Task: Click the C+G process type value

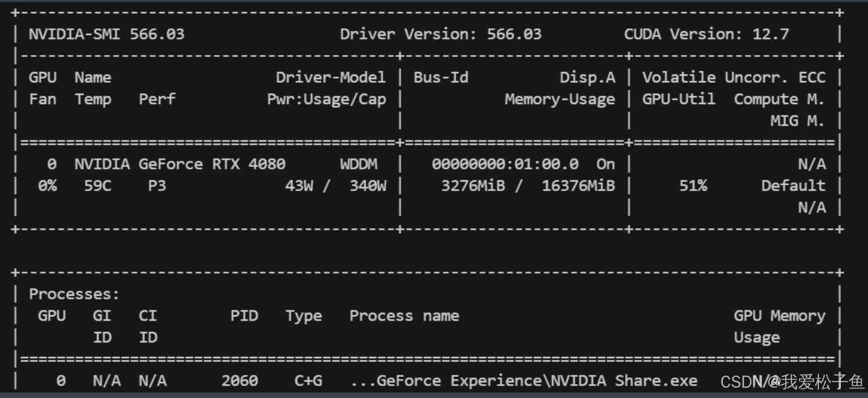Action: pyautogui.click(x=308, y=381)
